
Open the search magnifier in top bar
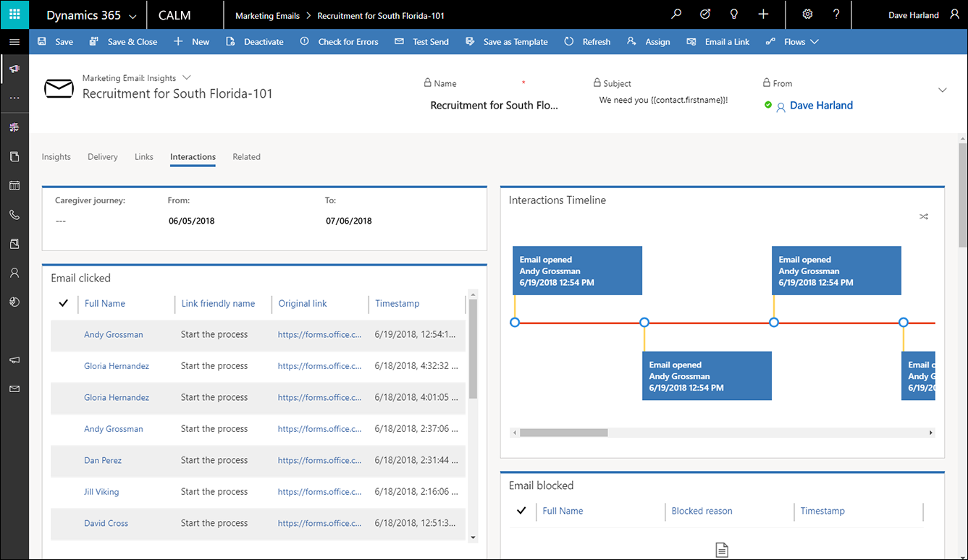coord(676,14)
